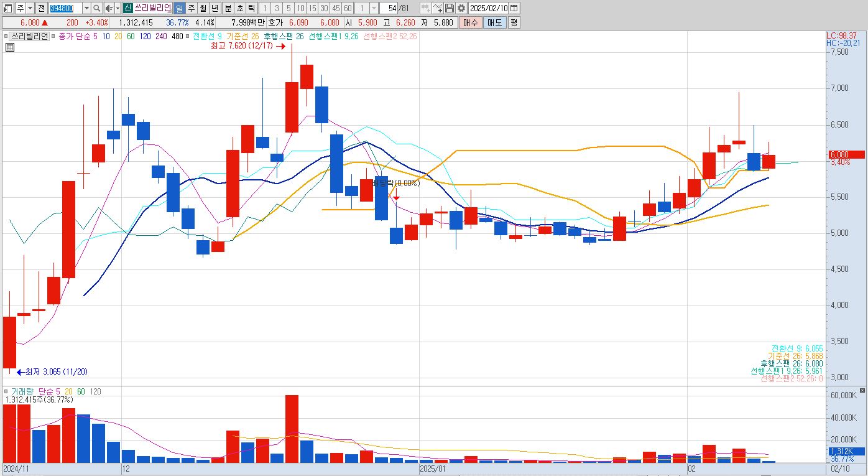Click the stock code input field 394800
This screenshot has height=476, width=868.
point(65,8)
